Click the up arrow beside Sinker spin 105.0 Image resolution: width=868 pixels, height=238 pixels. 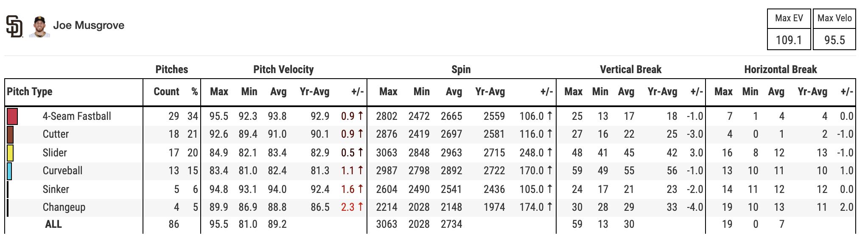(x=550, y=189)
